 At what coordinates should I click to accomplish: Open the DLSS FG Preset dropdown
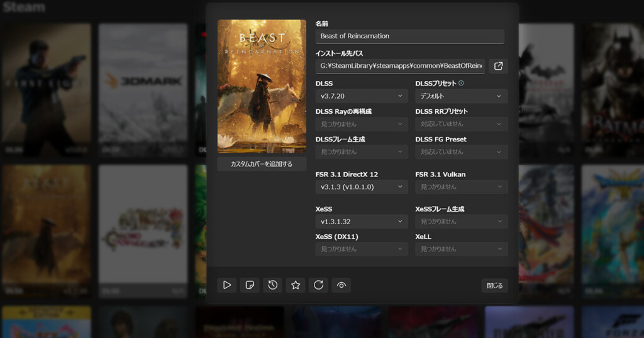pyautogui.click(x=461, y=152)
